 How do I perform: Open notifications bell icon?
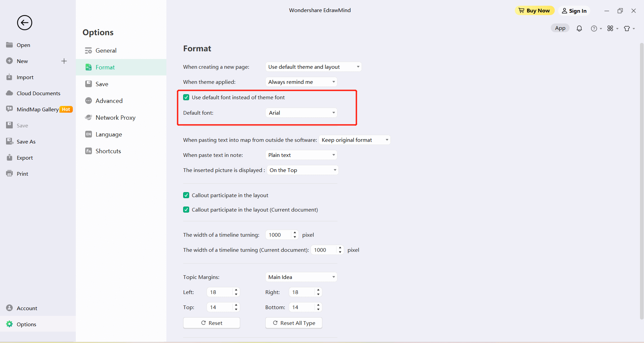579,28
